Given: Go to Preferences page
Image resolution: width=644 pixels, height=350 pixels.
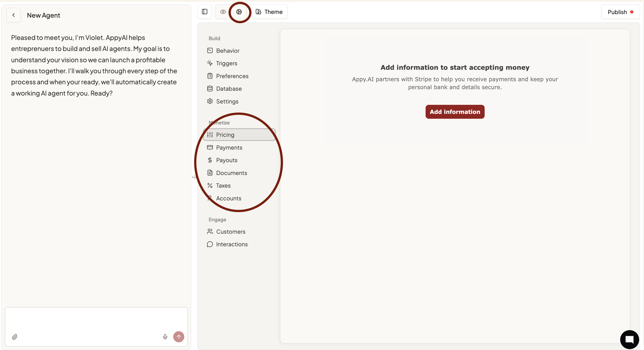Looking at the screenshot, I should tap(232, 76).
